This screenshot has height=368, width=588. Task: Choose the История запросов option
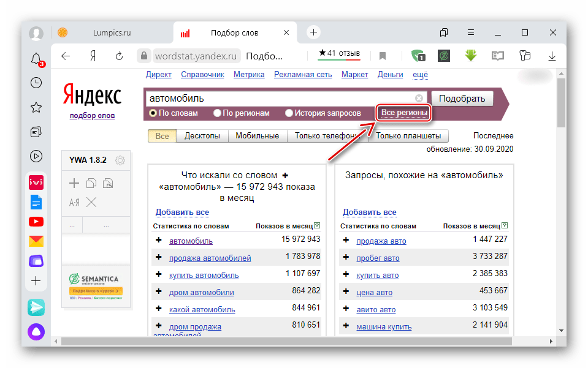pyautogui.click(x=288, y=113)
